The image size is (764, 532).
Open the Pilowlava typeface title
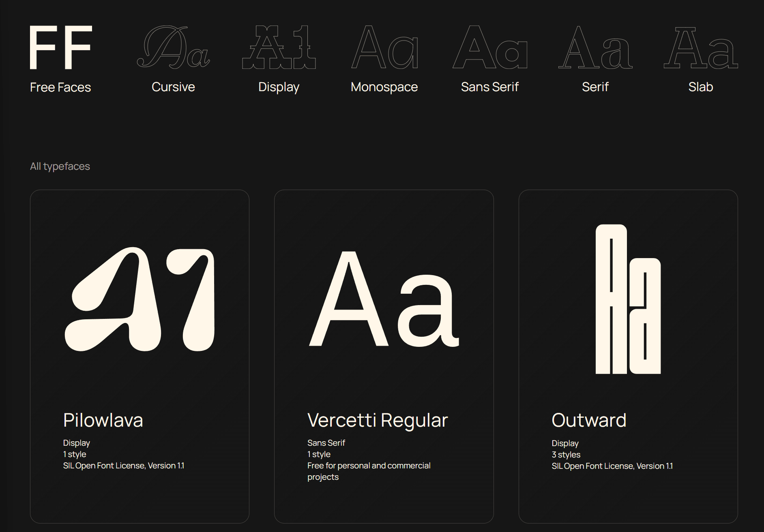(x=103, y=420)
